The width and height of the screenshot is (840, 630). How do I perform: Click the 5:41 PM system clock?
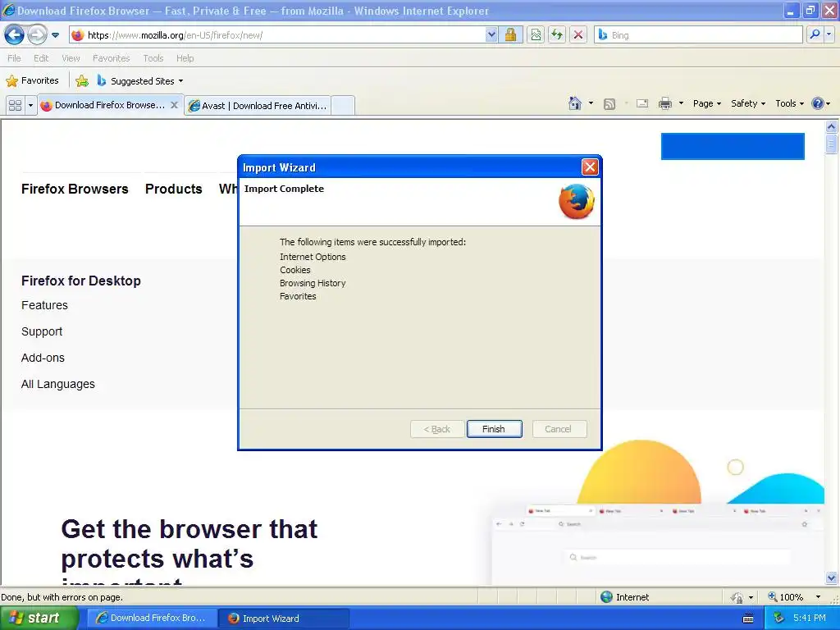810,619
